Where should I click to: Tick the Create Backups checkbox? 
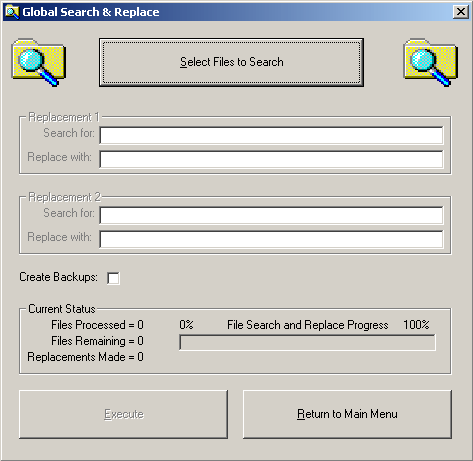click(113, 278)
